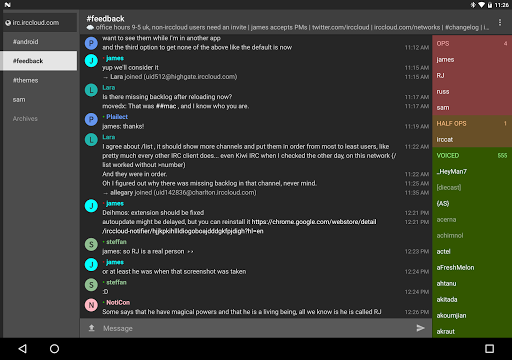Screen dimensions: 512x360
Task: Expand the Archives section
Action: [x=40, y=119]
